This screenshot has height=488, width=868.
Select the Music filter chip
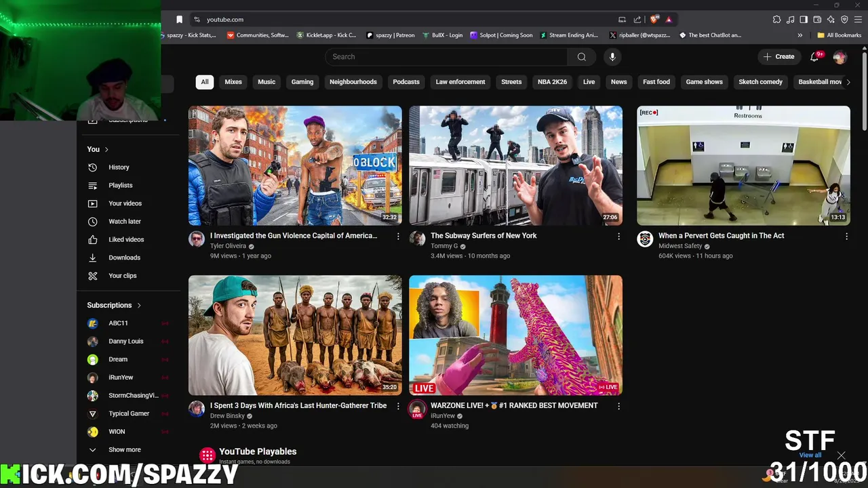[267, 82]
